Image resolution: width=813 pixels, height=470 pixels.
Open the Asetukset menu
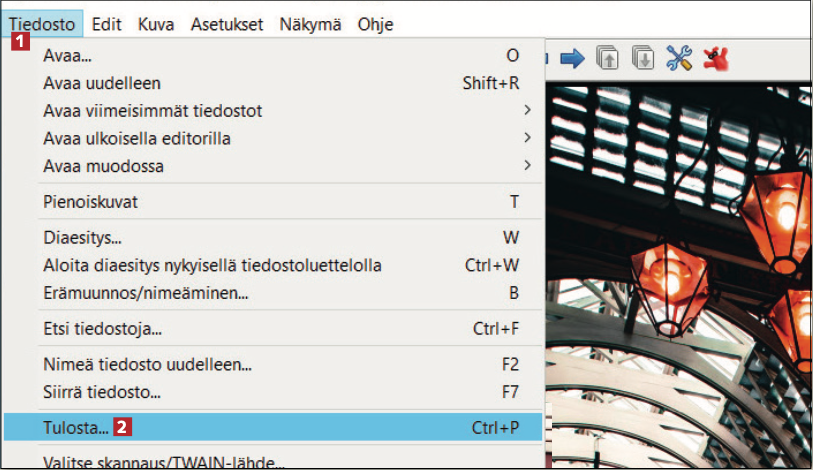tap(227, 24)
